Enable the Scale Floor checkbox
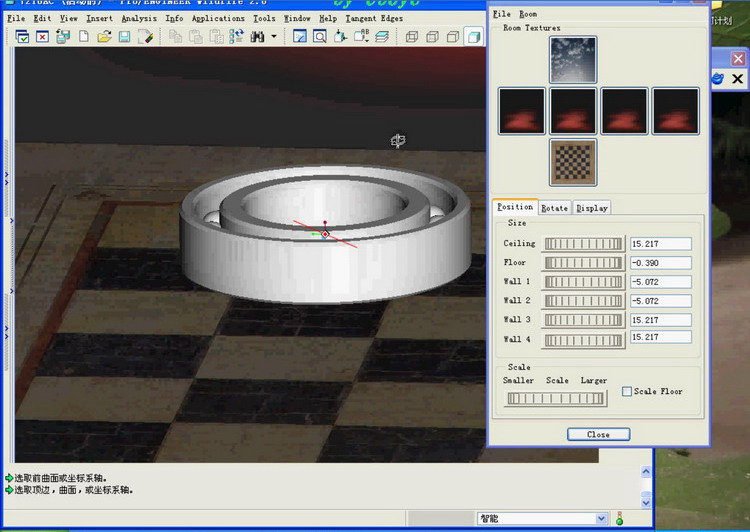The image size is (750, 532). pos(627,391)
